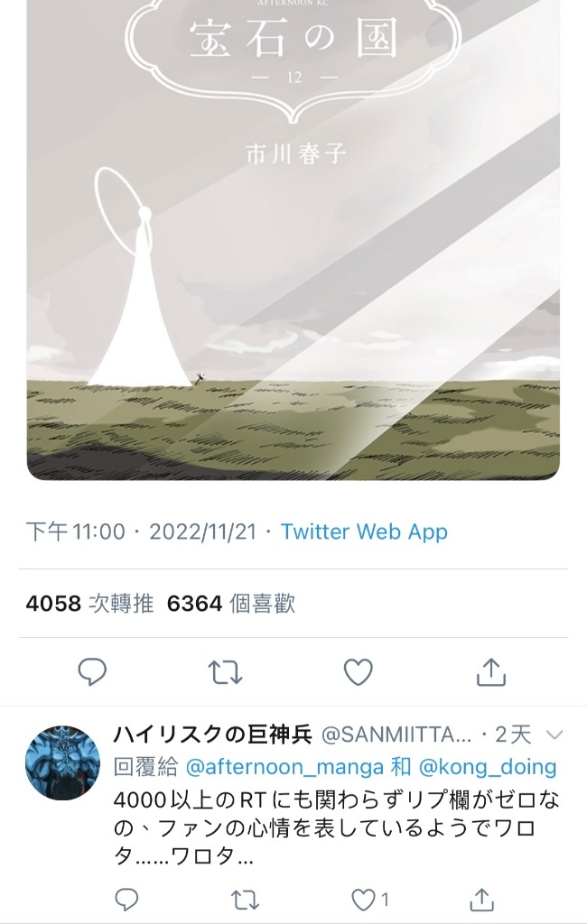
Task: View the 4058 次轉推 list
Action: (89, 604)
